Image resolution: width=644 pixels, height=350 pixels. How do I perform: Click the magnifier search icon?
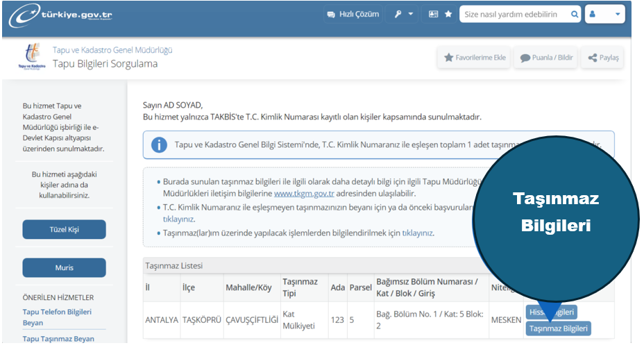coord(575,14)
